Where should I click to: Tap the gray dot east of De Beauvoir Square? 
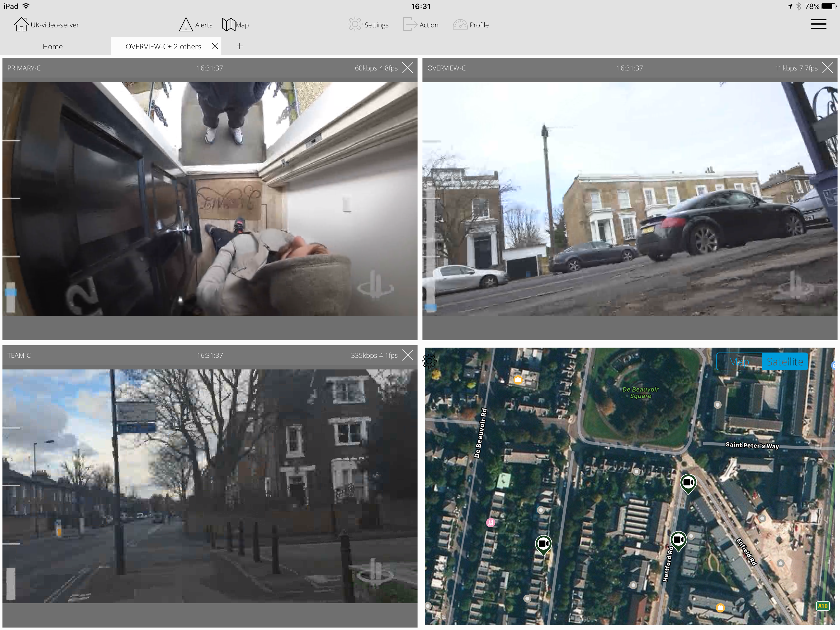717,405
